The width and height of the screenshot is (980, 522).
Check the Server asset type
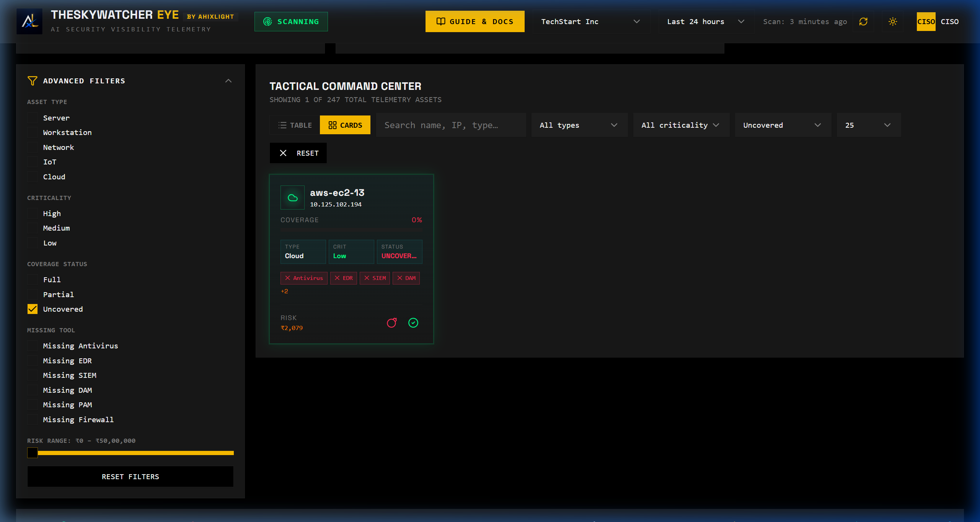point(33,118)
